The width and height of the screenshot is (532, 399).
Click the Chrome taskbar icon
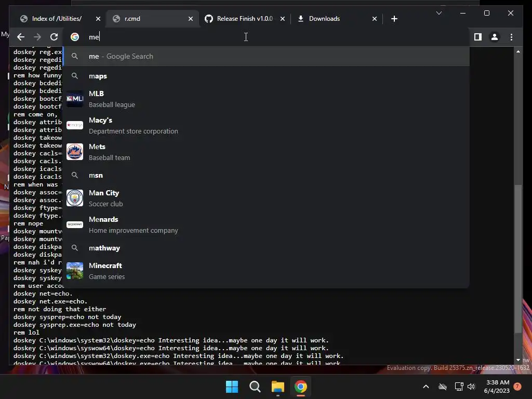[301, 387]
